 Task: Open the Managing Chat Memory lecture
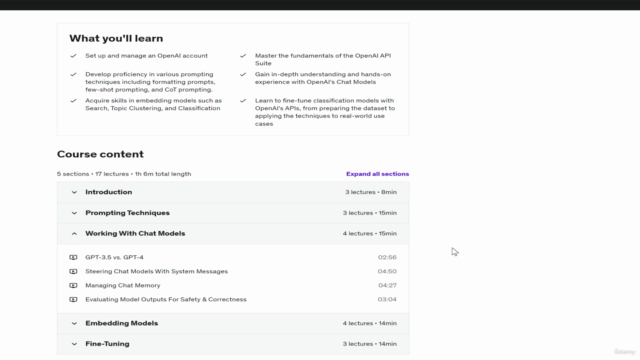pos(122,285)
